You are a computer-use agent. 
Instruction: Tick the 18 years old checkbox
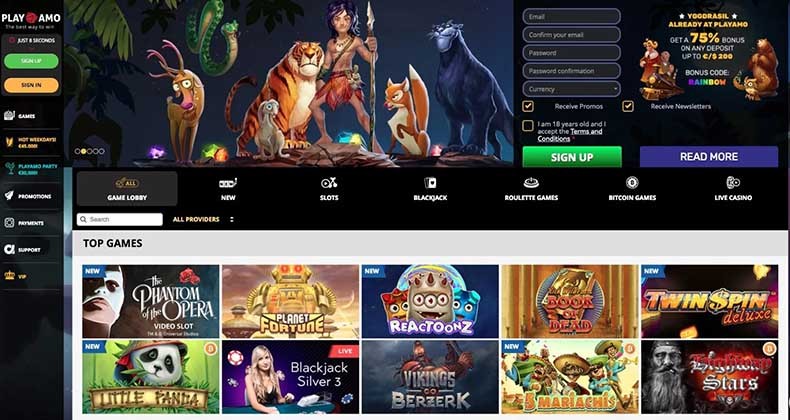pyautogui.click(x=528, y=125)
